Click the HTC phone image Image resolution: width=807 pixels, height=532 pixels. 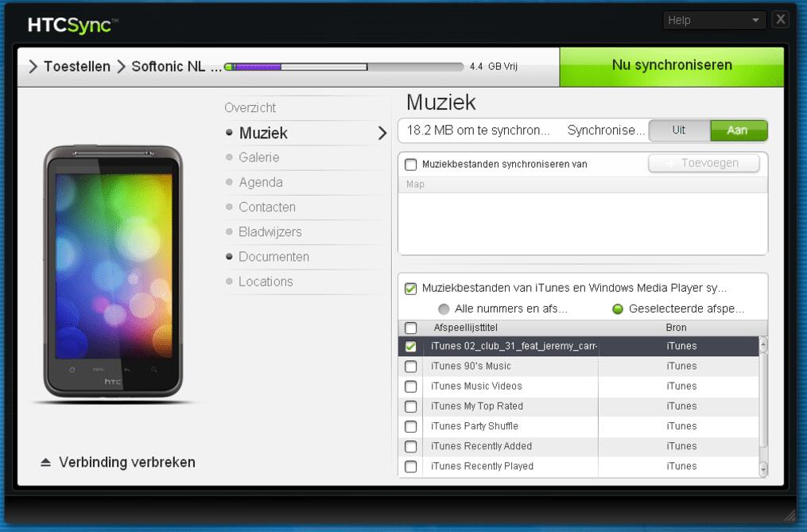pyautogui.click(x=113, y=271)
